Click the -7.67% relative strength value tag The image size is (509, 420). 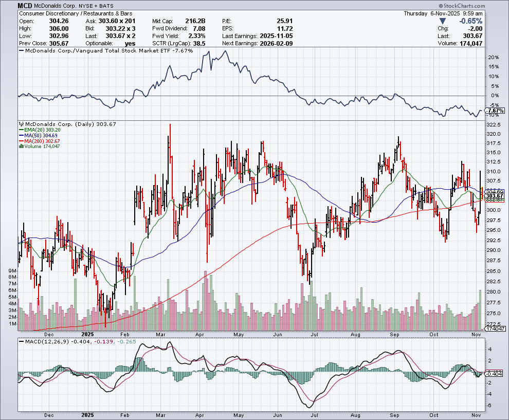point(495,111)
